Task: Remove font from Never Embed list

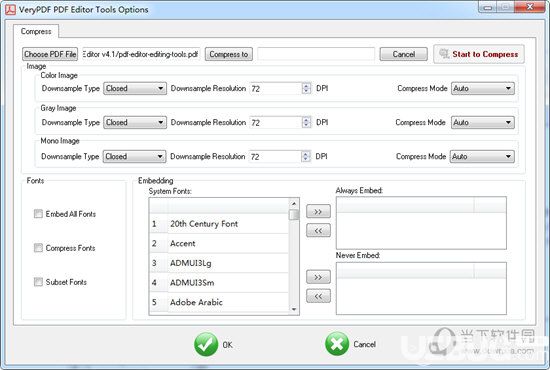Action: (x=318, y=296)
